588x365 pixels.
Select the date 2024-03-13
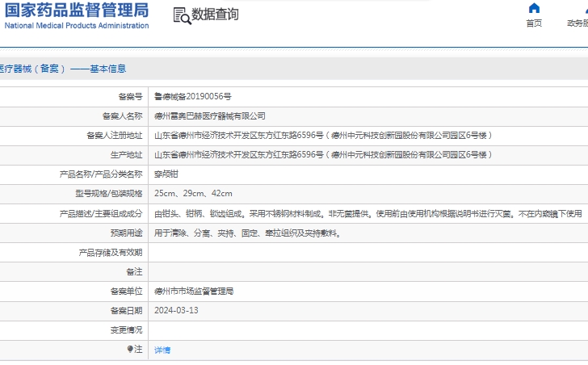pyautogui.click(x=176, y=310)
